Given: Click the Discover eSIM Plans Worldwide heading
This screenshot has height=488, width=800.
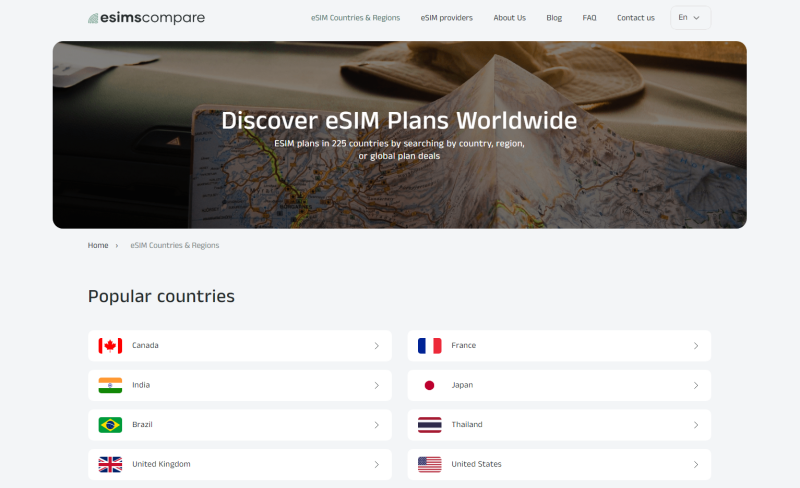Looking at the screenshot, I should click(x=399, y=121).
